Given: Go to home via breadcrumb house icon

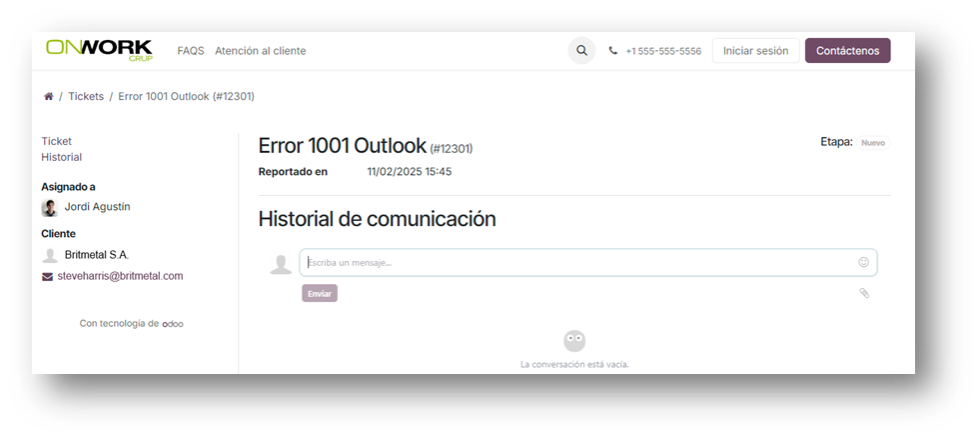Looking at the screenshot, I should (x=48, y=96).
